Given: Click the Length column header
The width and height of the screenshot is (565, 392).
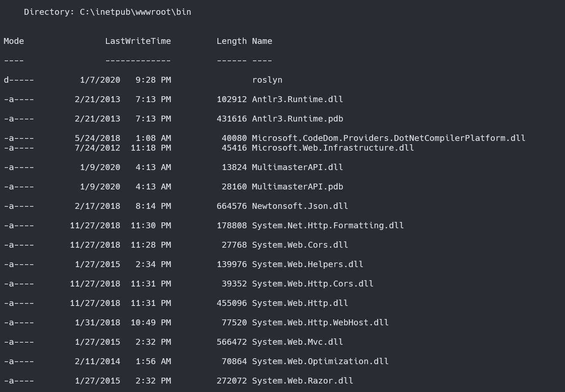Looking at the screenshot, I should tap(231, 41).
